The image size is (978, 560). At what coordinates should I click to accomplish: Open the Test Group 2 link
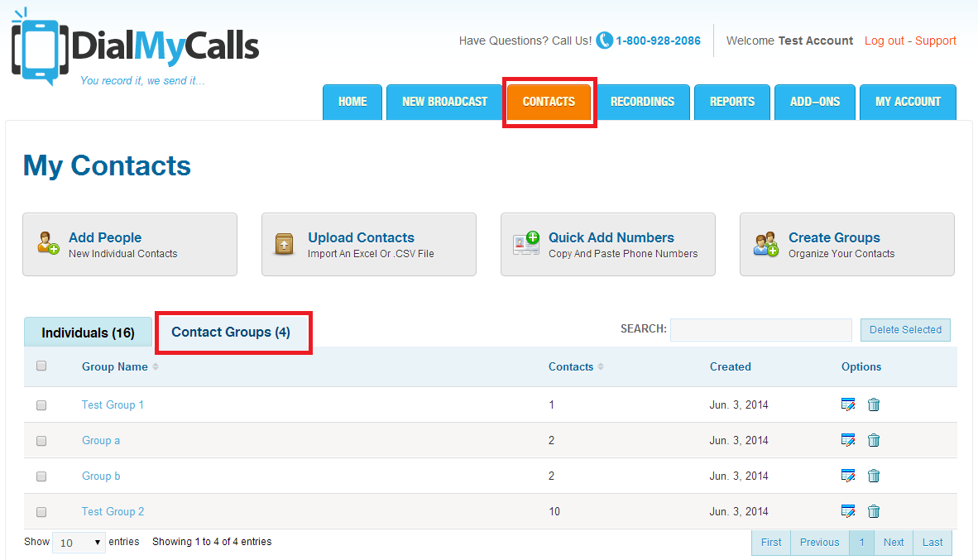[113, 511]
